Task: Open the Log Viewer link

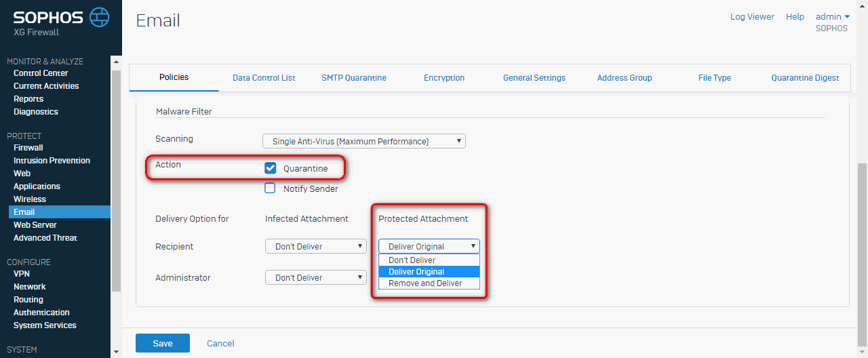Action: pyautogui.click(x=752, y=17)
